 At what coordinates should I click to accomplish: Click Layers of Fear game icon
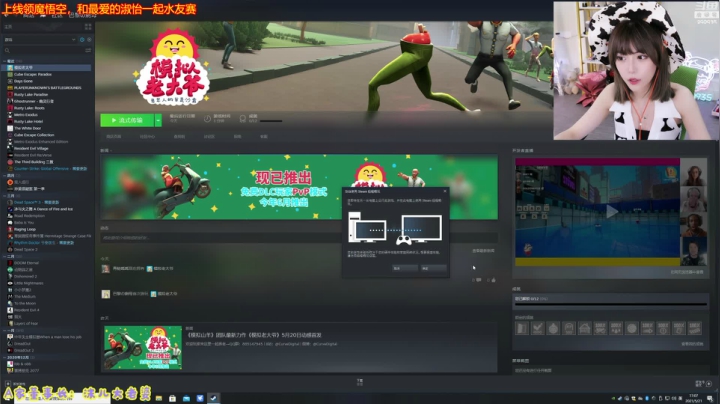(10, 323)
